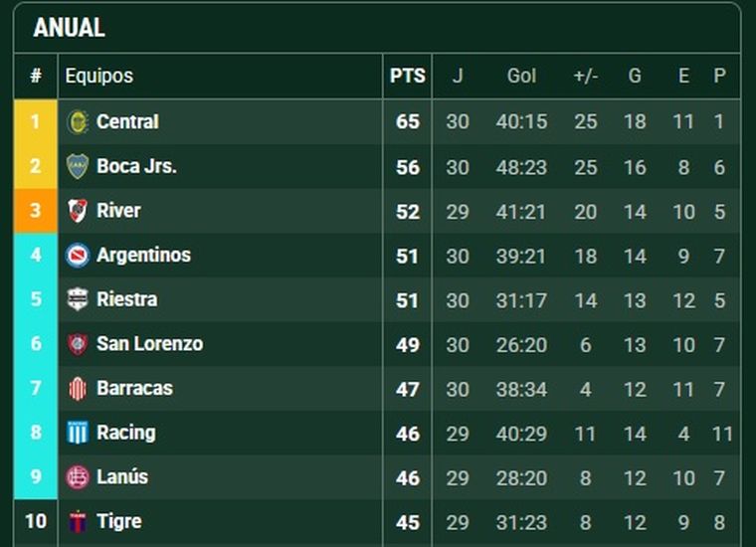Click the PTS column header
Screen dimensions: 756x547
pos(407,76)
